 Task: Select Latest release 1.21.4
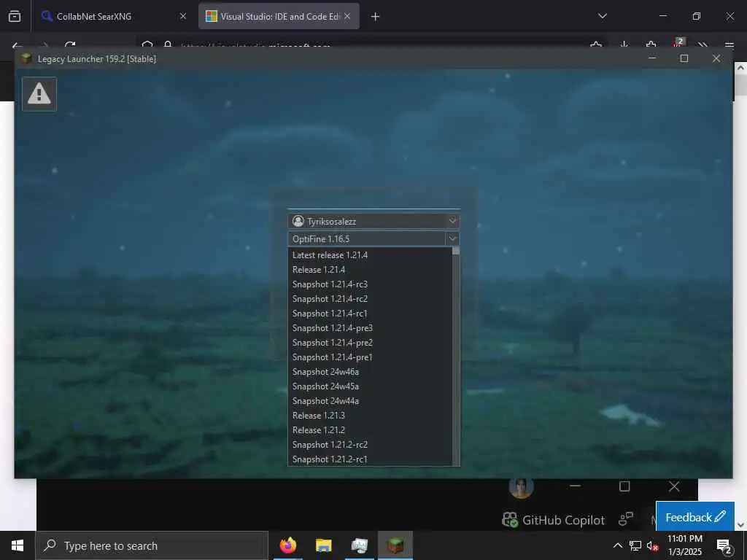(x=370, y=255)
